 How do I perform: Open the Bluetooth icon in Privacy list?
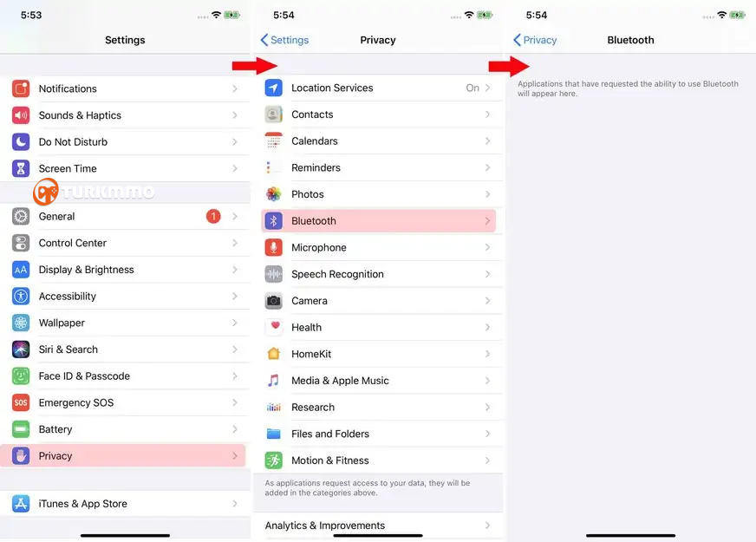(273, 221)
